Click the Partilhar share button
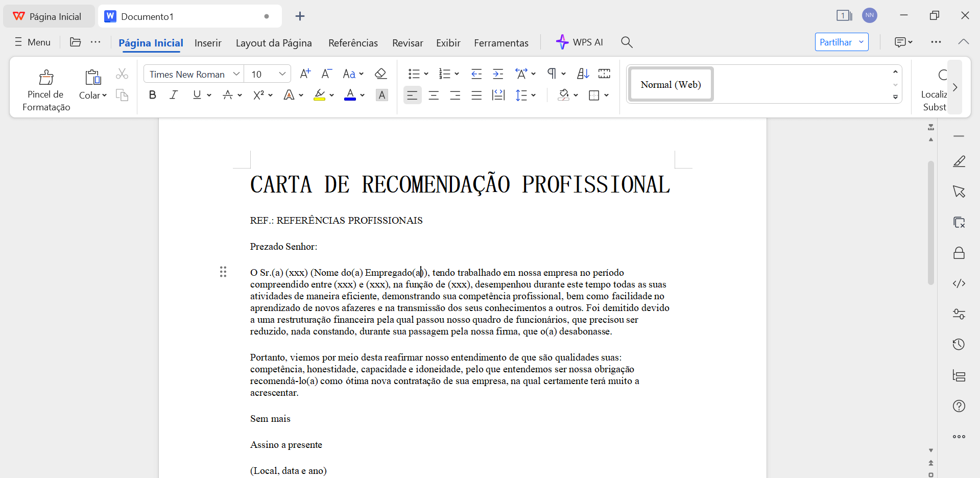The width and height of the screenshot is (980, 478). pos(835,42)
